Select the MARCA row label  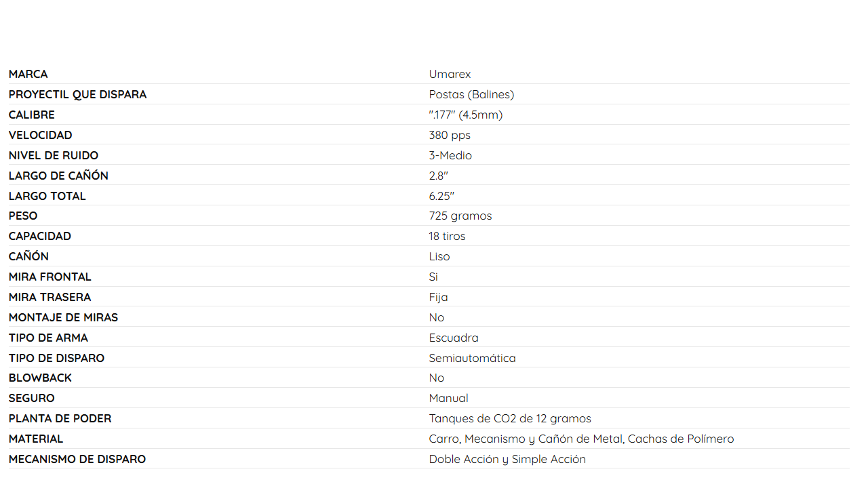coord(28,74)
